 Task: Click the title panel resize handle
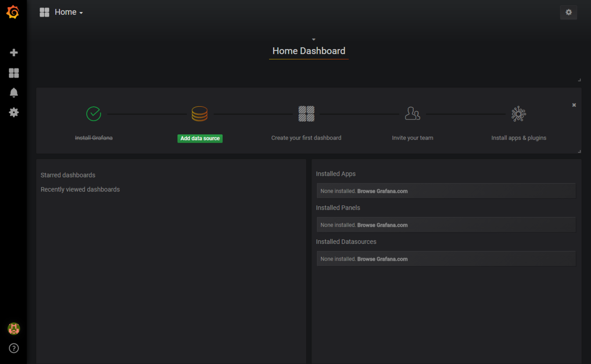point(579,80)
